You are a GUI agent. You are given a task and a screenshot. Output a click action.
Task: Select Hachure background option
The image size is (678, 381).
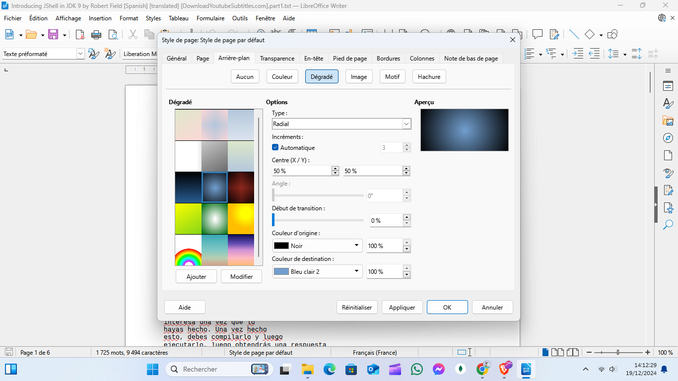[x=429, y=77]
